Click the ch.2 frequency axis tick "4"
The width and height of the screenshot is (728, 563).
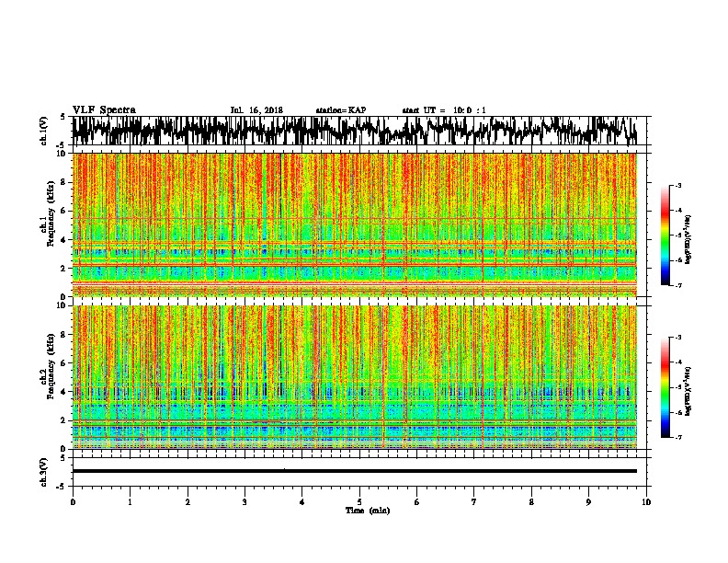pyautogui.click(x=63, y=392)
